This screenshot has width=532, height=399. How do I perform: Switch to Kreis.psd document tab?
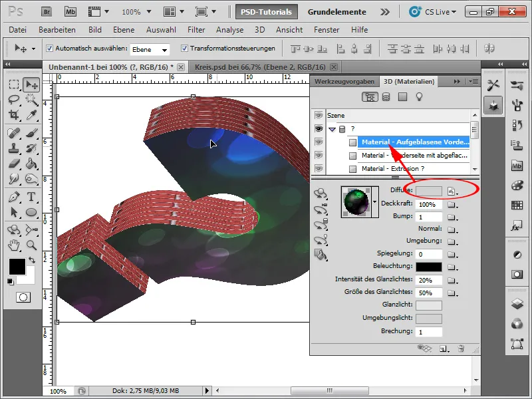(x=260, y=67)
